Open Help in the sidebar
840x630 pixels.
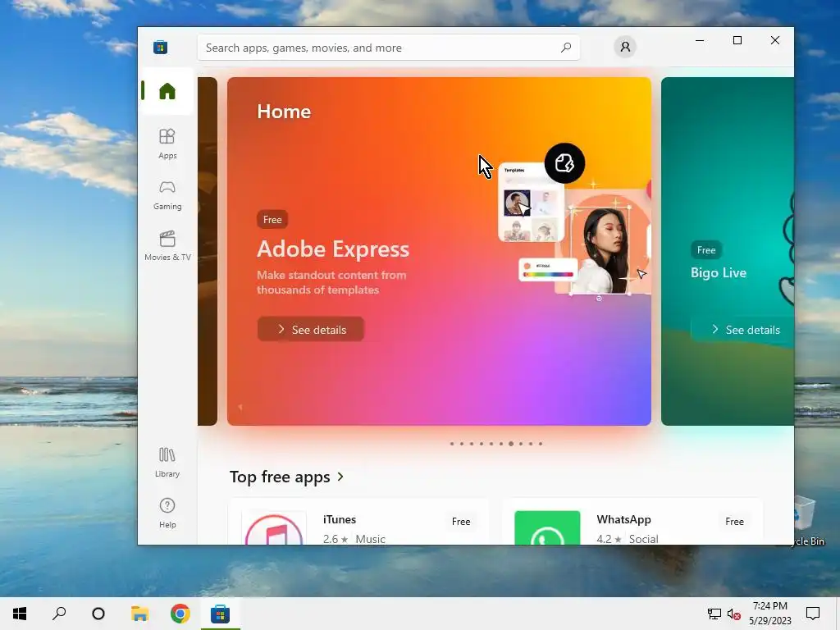(167, 514)
